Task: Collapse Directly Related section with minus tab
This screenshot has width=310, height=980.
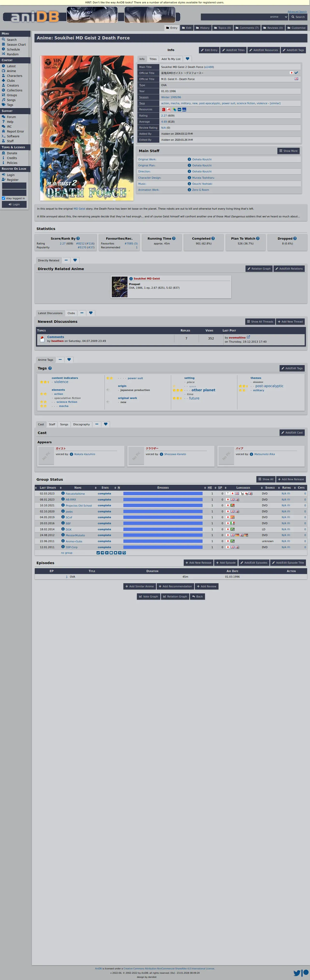Action: 66,260
